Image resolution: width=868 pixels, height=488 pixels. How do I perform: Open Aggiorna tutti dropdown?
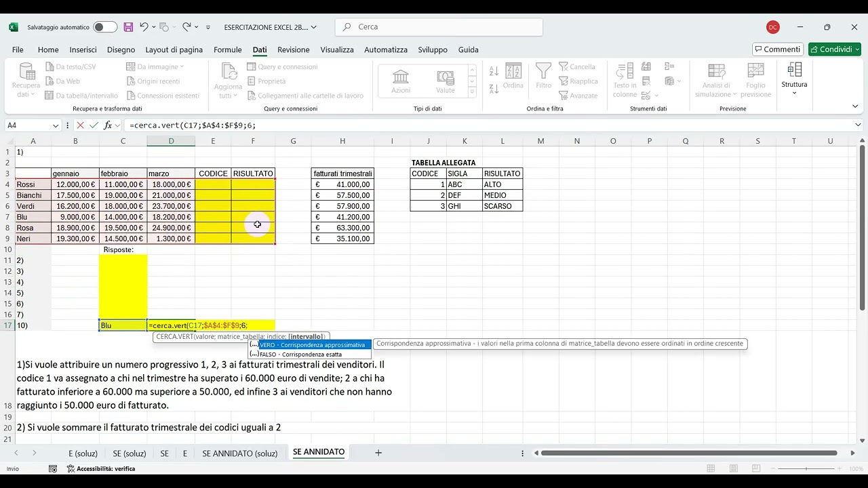pyautogui.click(x=228, y=80)
